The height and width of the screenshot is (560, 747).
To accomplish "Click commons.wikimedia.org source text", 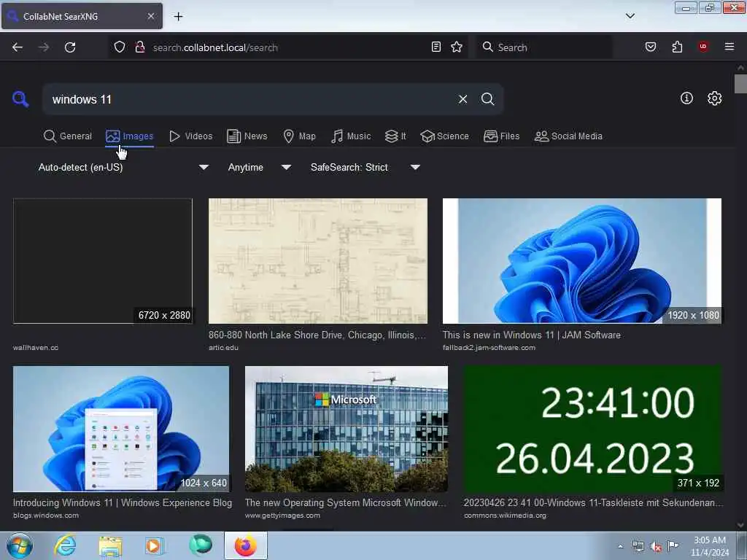I will click(x=505, y=516).
